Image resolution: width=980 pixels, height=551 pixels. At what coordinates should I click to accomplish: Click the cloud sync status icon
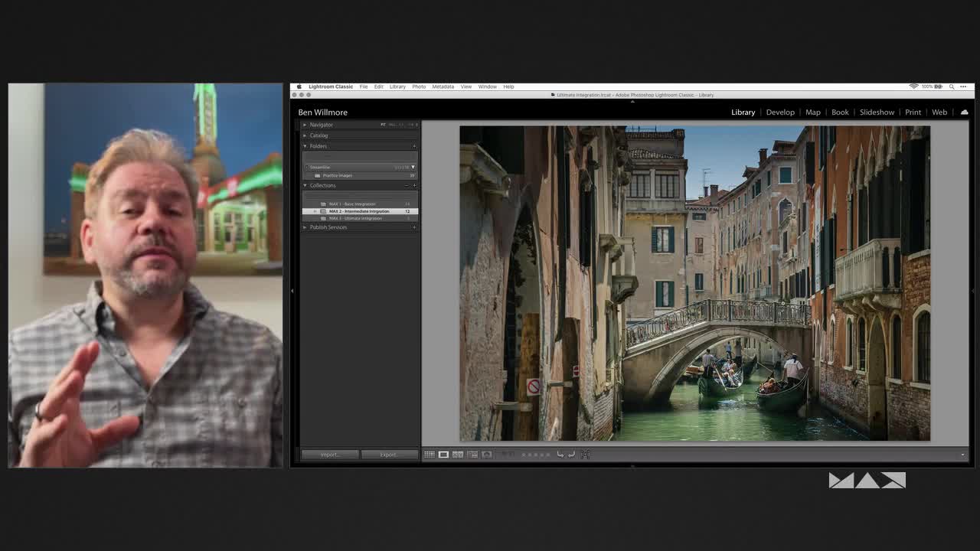pos(964,112)
